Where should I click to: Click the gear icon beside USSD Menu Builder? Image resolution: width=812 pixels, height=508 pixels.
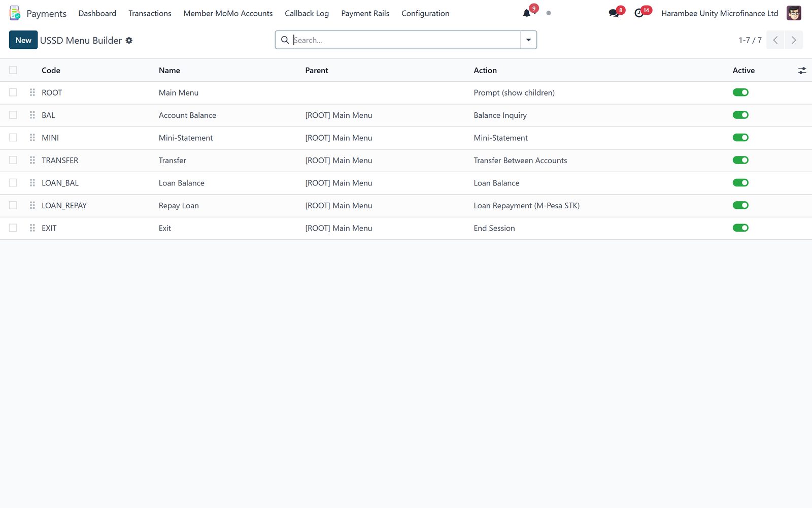(129, 40)
